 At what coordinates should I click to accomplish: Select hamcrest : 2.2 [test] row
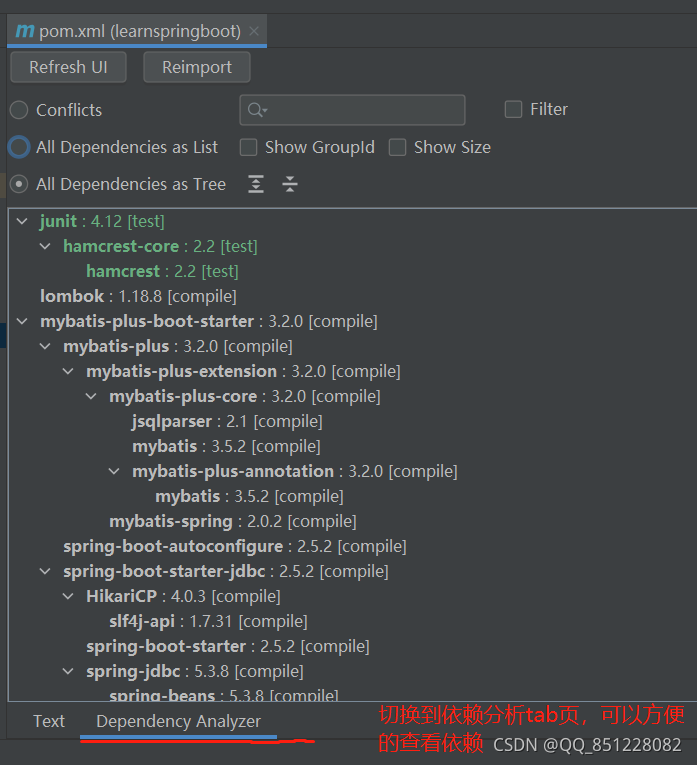click(x=162, y=271)
